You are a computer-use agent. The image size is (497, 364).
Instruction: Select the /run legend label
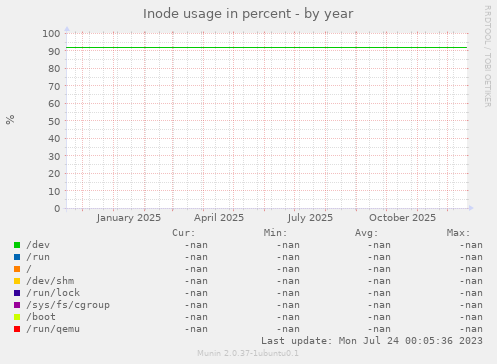pyautogui.click(x=38, y=257)
